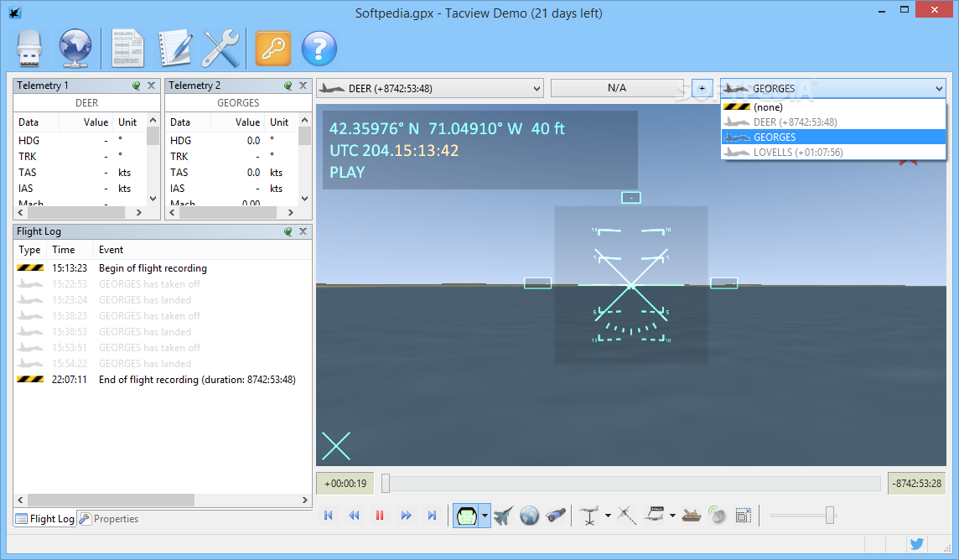Close the Telemetry 1 panel
The image size is (959, 560).
tap(151, 86)
